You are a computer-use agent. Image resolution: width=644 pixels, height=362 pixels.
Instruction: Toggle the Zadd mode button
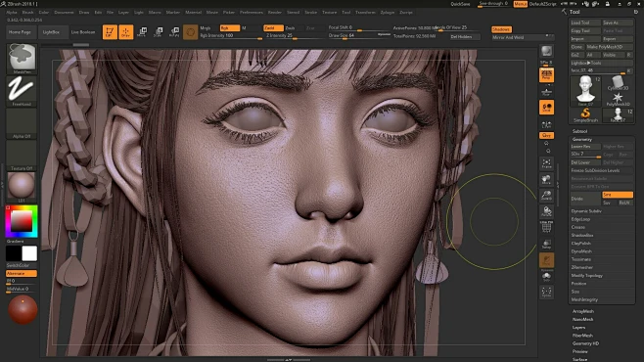click(x=273, y=28)
